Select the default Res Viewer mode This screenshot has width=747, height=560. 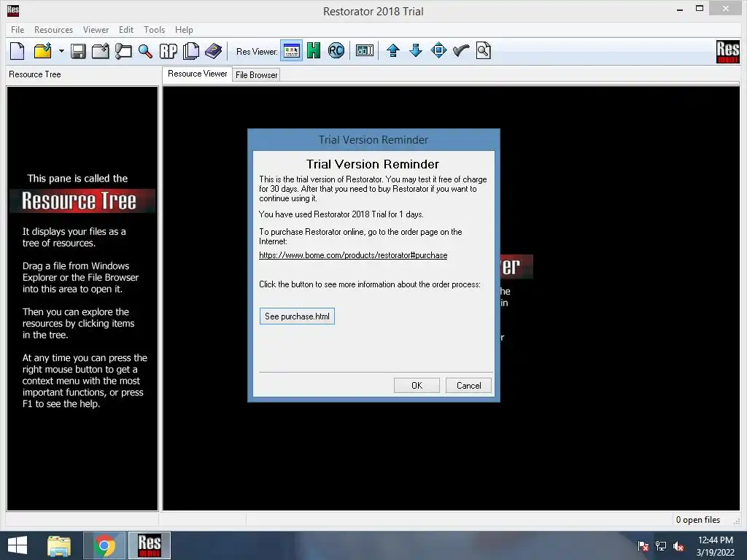tap(291, 51)
